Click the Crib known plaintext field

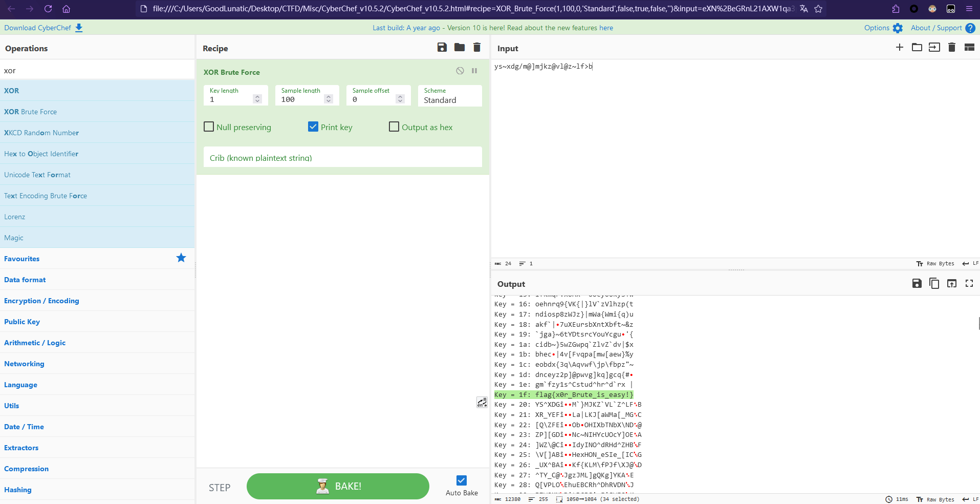pos(343,157)
